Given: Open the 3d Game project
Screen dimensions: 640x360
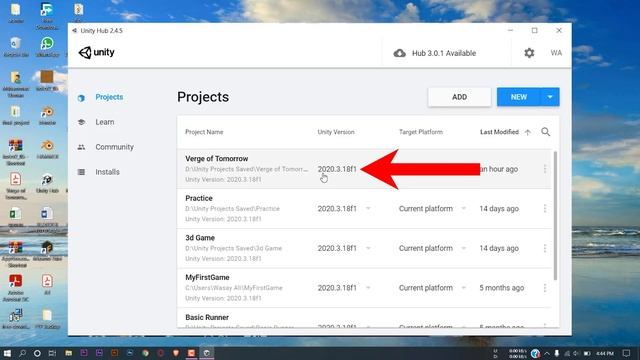Looking at the screenshot, I should coord(200,238).
